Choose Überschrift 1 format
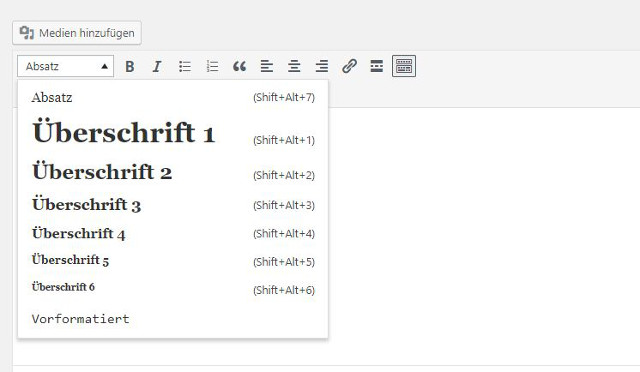The image size is (640, 372). pyautogui.click(x=173, y=133)
